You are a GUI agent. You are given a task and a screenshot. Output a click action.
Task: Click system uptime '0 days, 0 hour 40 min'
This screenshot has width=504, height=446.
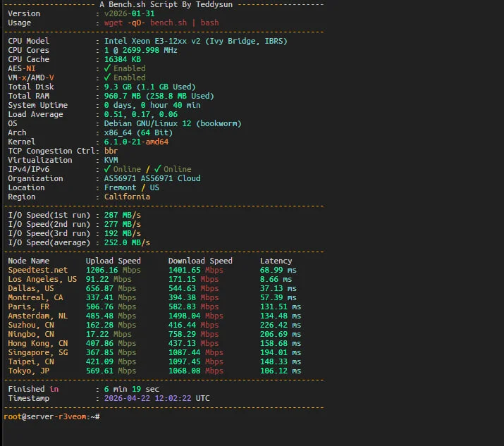click(x=152, y=105)
